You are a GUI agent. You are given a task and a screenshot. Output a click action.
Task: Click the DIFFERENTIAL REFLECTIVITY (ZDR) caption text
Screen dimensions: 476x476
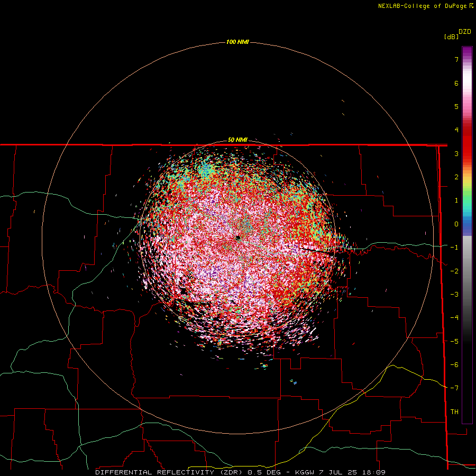(x=170, y=472)
